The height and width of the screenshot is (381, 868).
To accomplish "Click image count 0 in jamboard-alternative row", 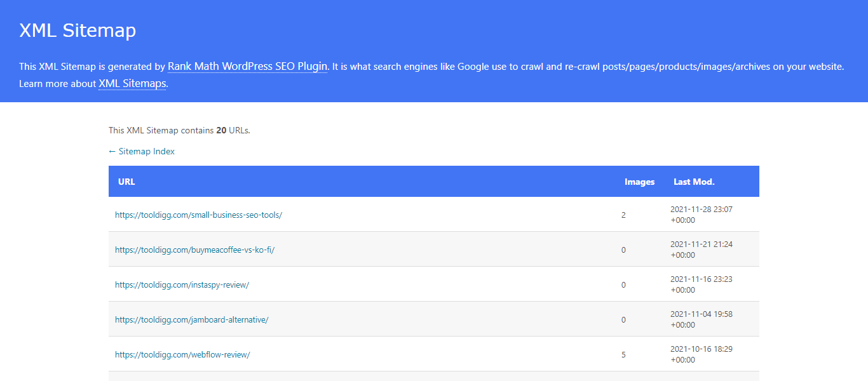I will [x=623, y=319].
